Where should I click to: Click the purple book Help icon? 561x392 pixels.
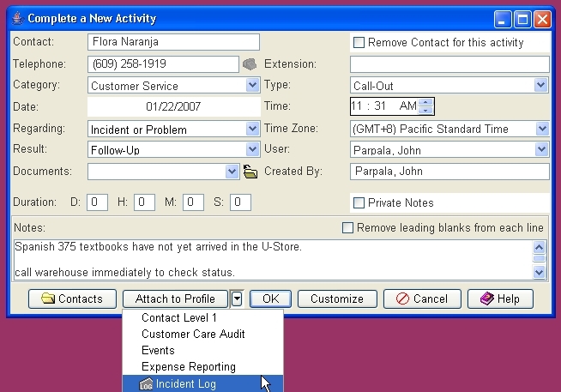coord(486,299)
